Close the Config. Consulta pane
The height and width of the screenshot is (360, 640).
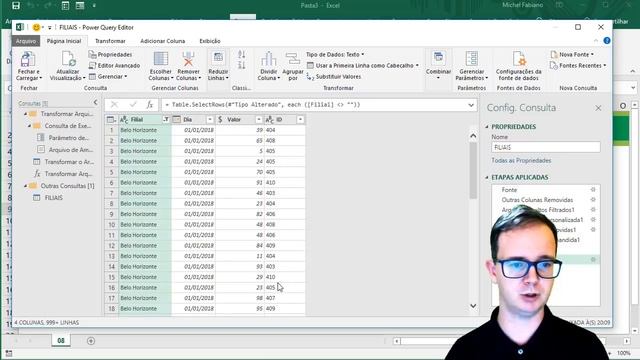pos(598,108)
